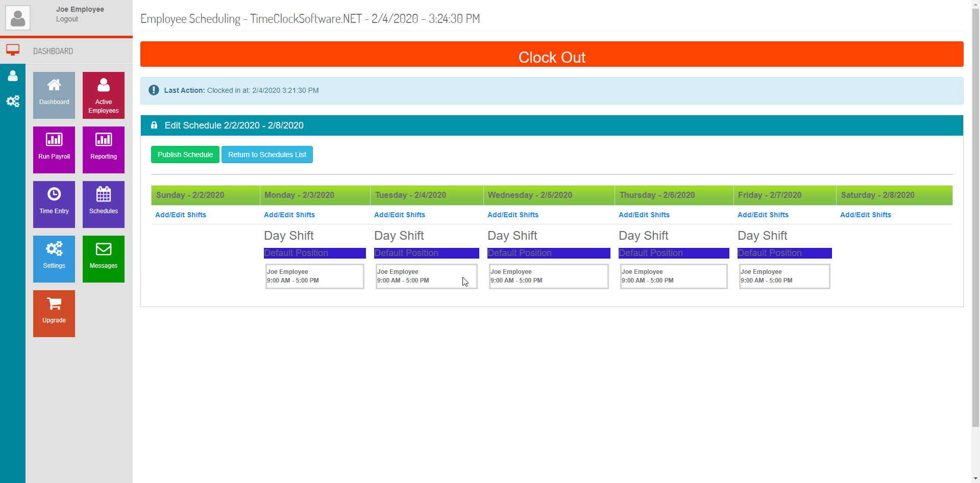The width and height of the screenshot is (980, 483).
Task: Select Joe Employee's Friday shift entry
Action: pyautogui.click(x=784, y=276)
